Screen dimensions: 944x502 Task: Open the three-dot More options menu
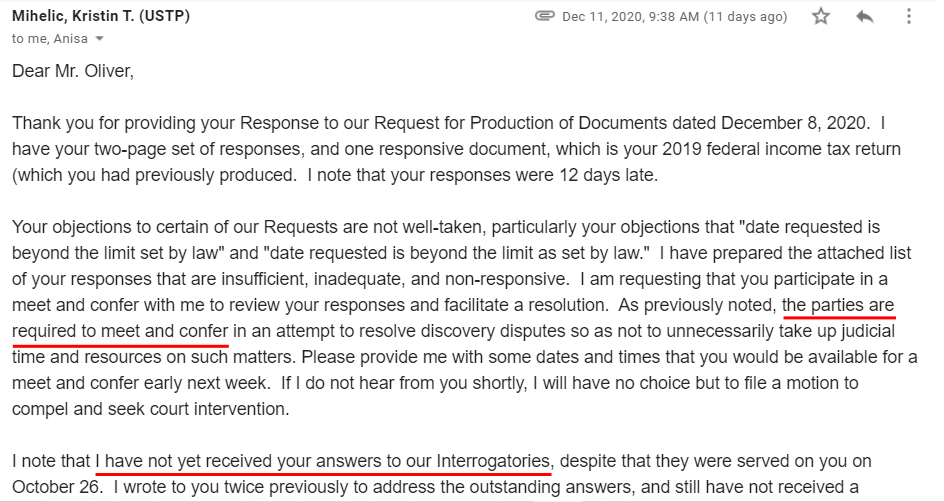tap(908, 16)
